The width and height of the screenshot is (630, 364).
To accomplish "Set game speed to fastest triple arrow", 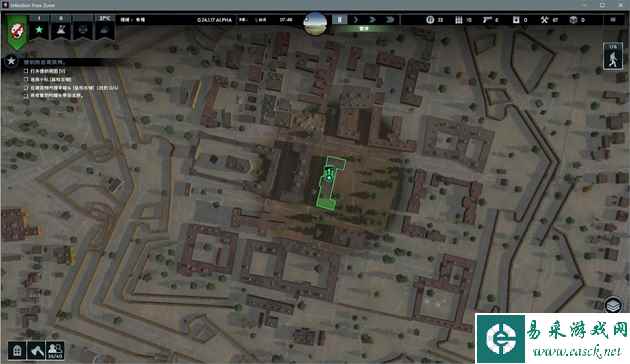I will pos(389,19).
